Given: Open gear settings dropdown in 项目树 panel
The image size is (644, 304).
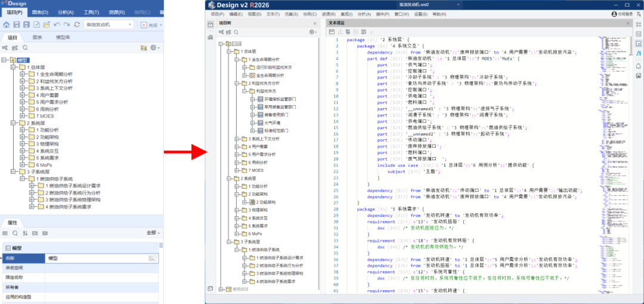Looking at the screenshot, I should coord(313,32).
